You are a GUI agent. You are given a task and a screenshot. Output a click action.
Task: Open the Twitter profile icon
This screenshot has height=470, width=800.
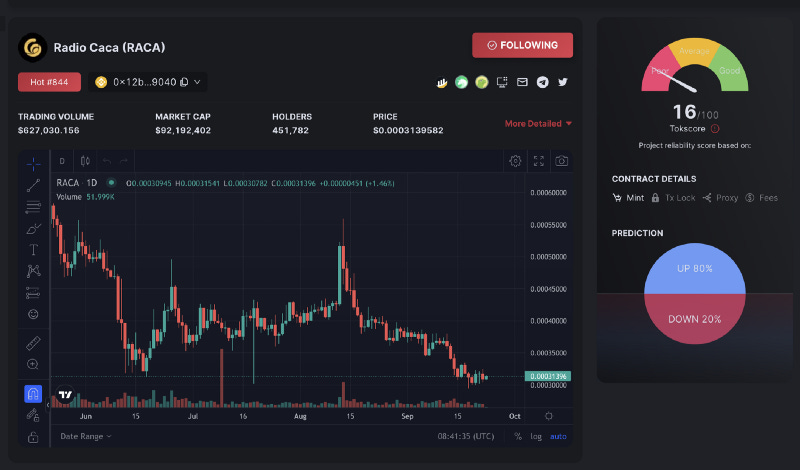[x=563, y=82]
